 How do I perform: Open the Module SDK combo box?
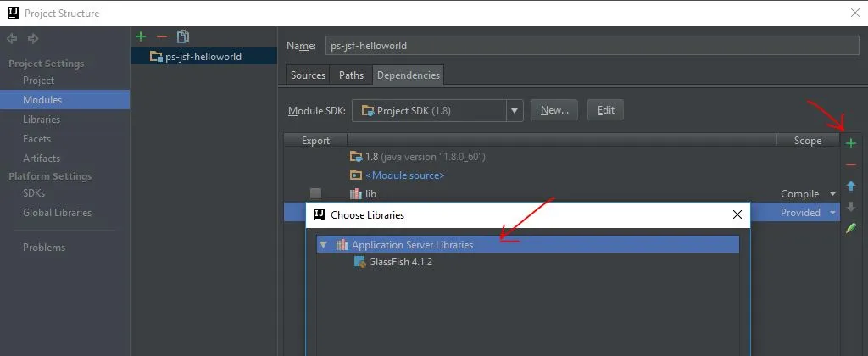coord(437,110)
